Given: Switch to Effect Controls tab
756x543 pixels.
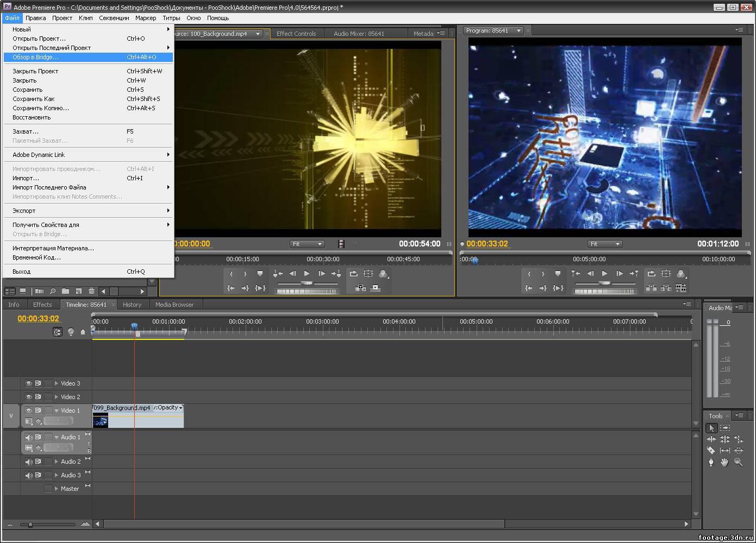Looking at the screenshot, I should coord(296,34).
